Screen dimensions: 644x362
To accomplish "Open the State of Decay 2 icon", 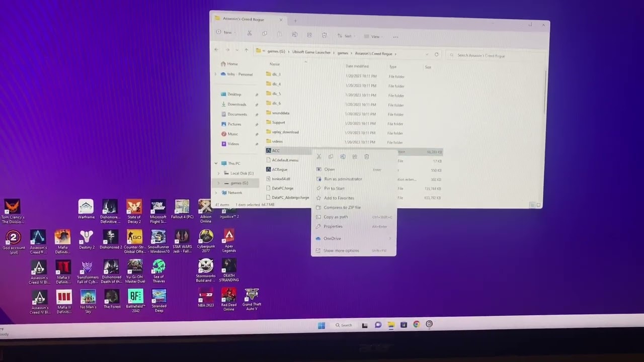I will (134, 212).
